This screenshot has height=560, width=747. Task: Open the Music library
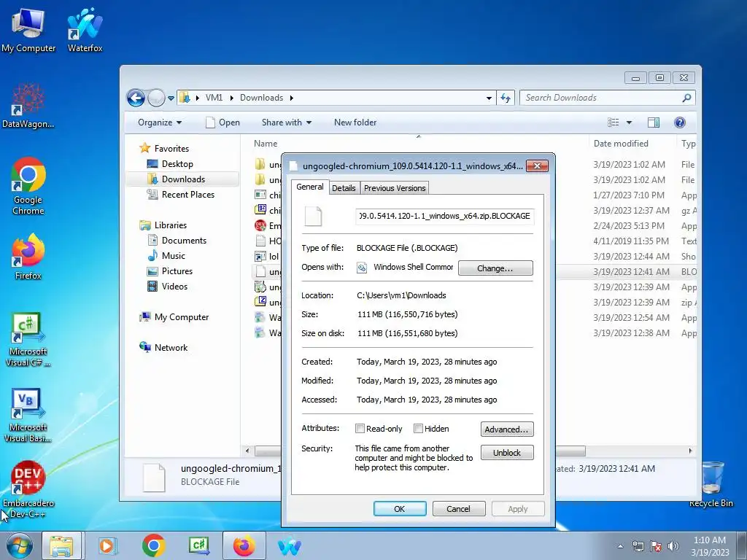pos(174,256)
